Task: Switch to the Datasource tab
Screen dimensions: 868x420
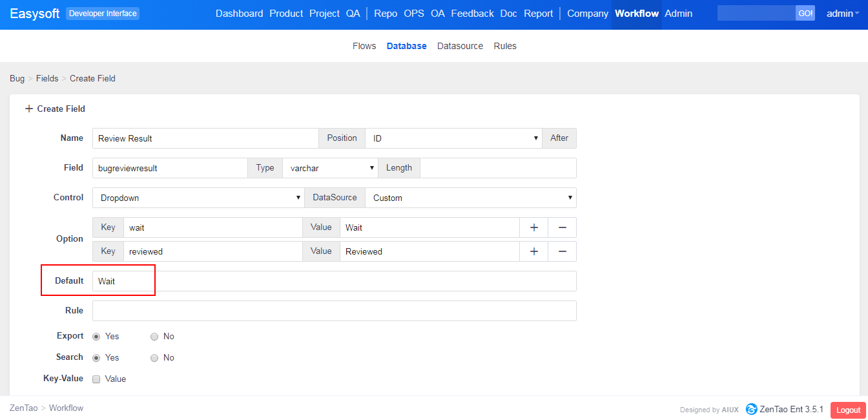Action: 460,46
